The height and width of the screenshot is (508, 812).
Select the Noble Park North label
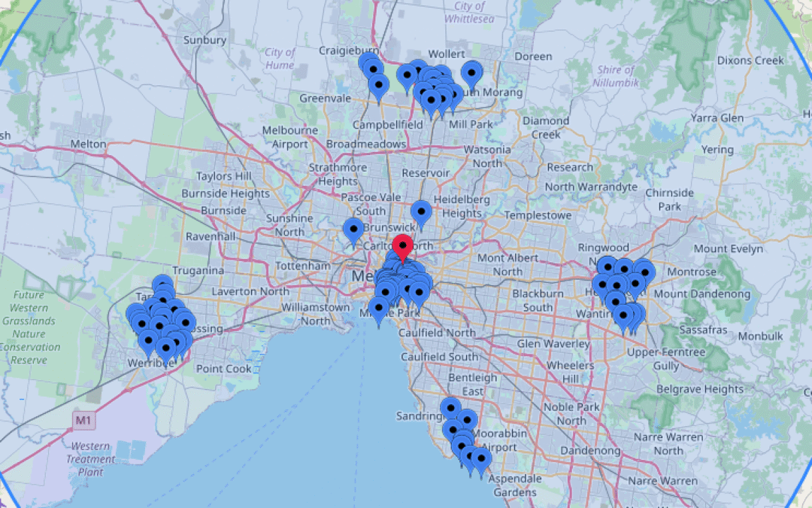pos(571,414)
